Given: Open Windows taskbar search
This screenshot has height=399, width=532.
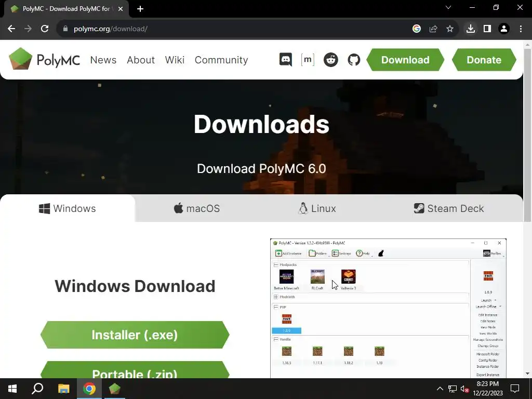Looking at the screenshot, I should click(37, 389).
